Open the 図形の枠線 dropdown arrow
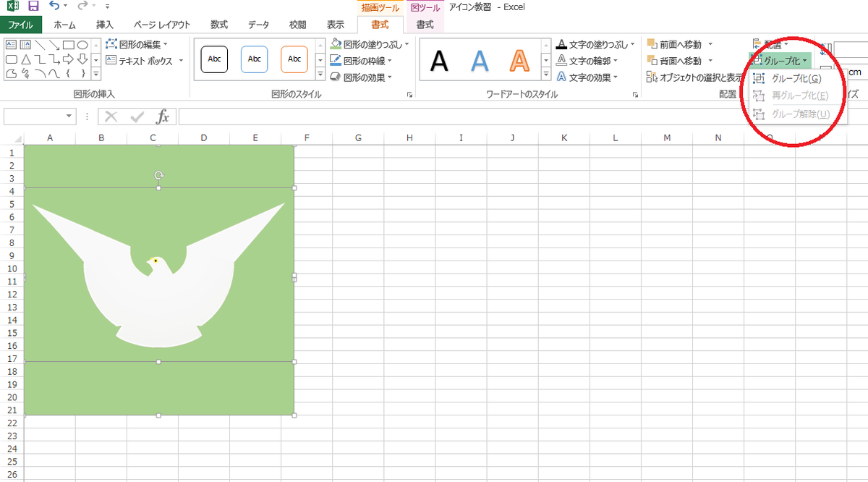This screenshot has height=482, width=868. (x=389, y=61)
